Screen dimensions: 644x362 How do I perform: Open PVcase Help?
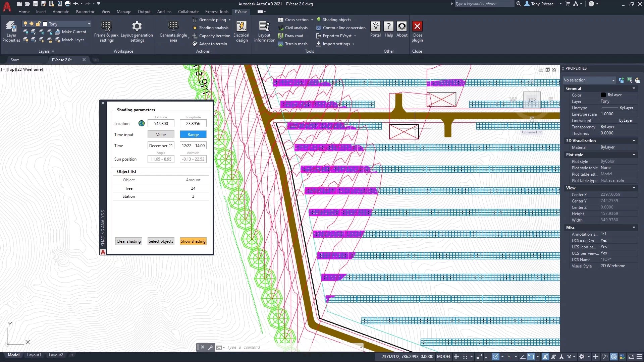point(389,29)
